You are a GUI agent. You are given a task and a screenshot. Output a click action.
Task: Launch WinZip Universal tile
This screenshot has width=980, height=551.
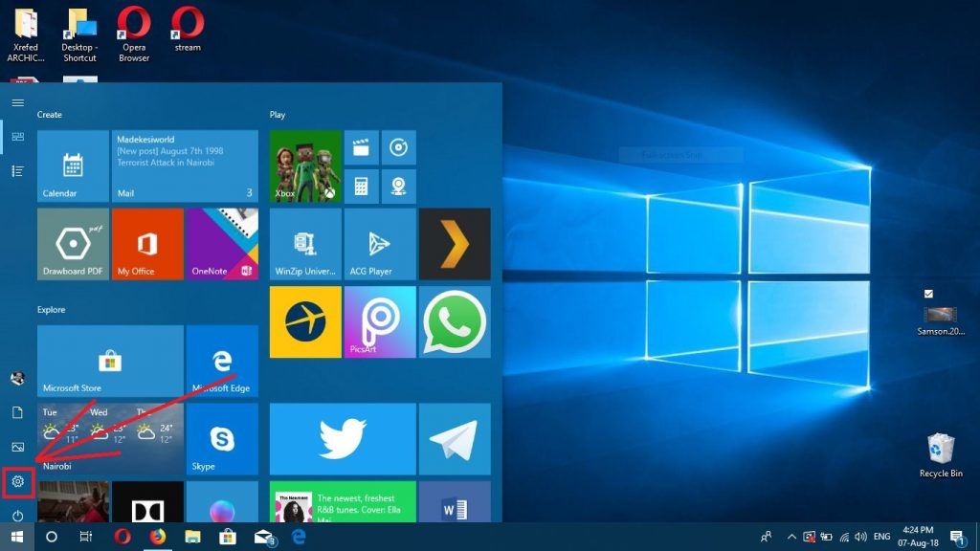(x=305, y=244)
